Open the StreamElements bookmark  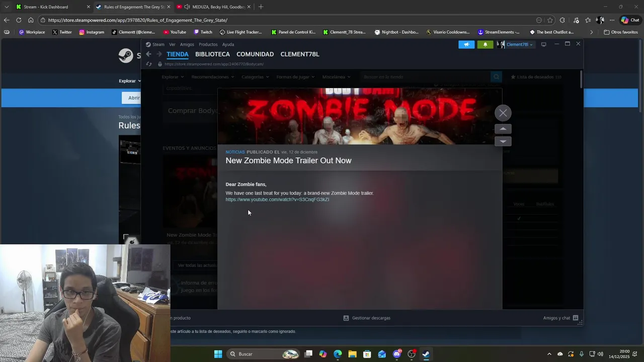499,32
